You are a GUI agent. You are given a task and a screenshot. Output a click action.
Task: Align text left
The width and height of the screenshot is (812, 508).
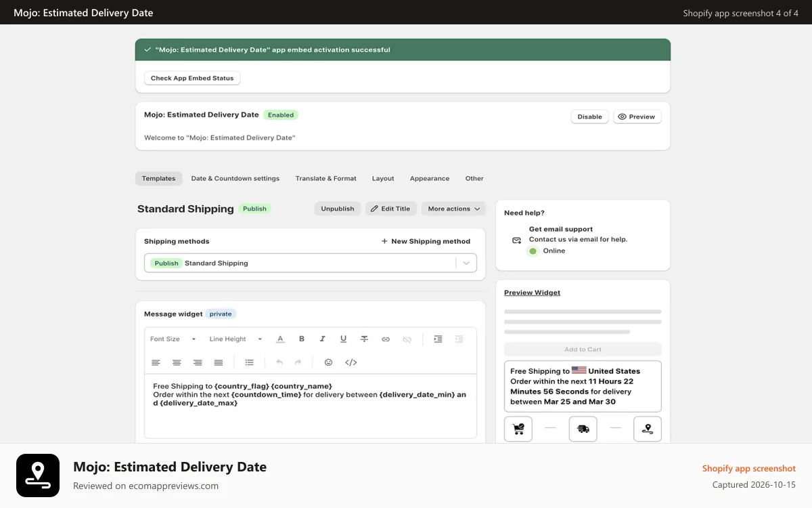pos(156,362)
